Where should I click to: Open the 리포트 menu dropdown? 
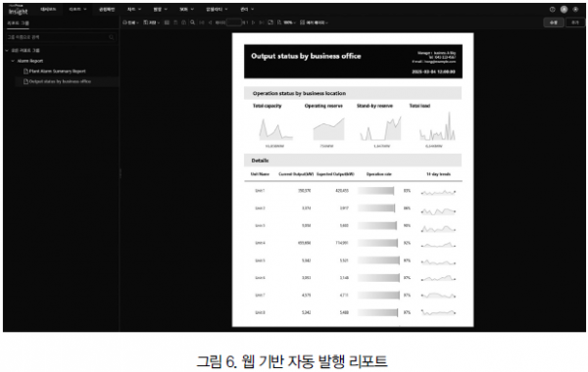pos(77,9)
